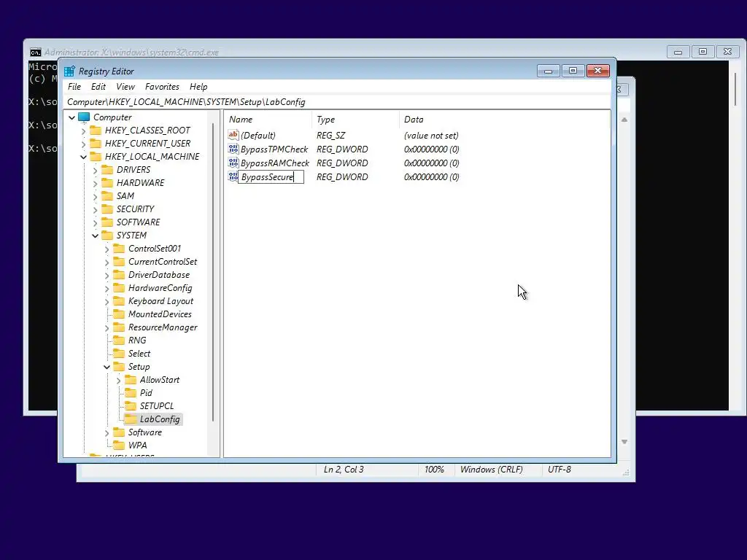
Task: Click the registry tree vertical scrollbar
Action: 213,271
